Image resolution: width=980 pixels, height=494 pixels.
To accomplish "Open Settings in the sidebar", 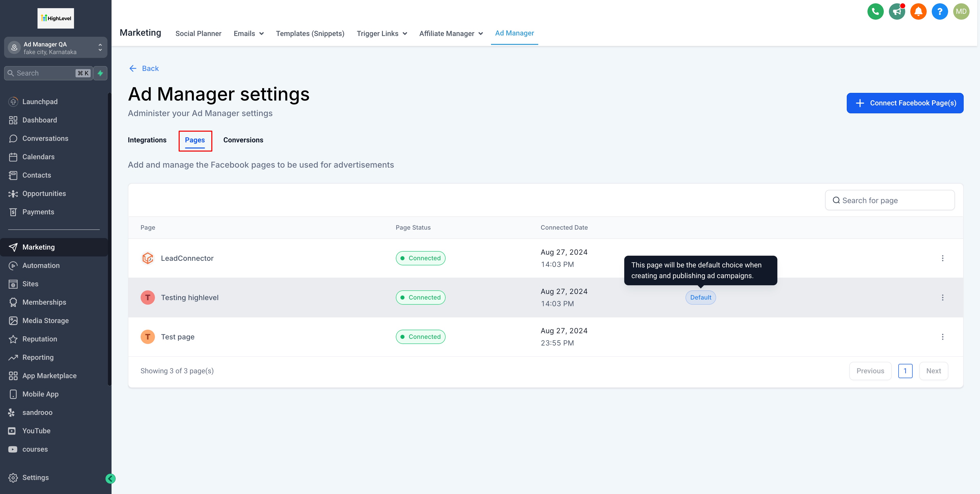I will [35, 477].
